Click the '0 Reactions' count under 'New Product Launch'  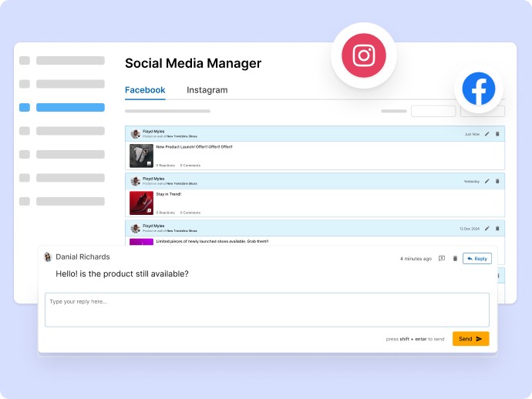pyautogui.click(x=165, y=166)
